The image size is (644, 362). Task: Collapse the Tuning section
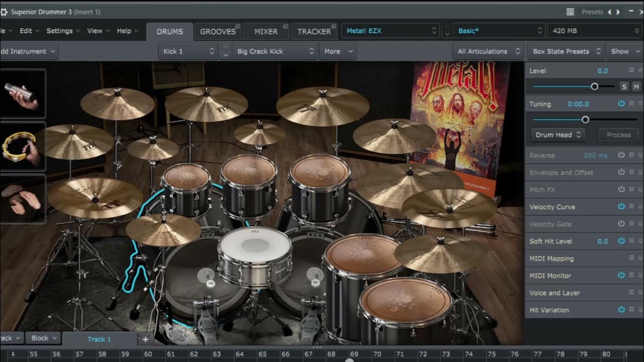(x=640, y=104)
